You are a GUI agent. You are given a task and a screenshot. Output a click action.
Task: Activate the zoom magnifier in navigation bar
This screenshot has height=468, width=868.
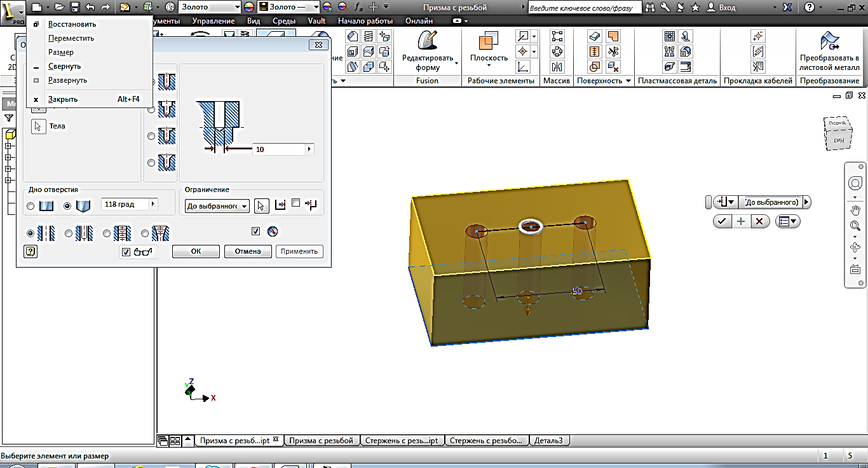(x=855, y=226)
